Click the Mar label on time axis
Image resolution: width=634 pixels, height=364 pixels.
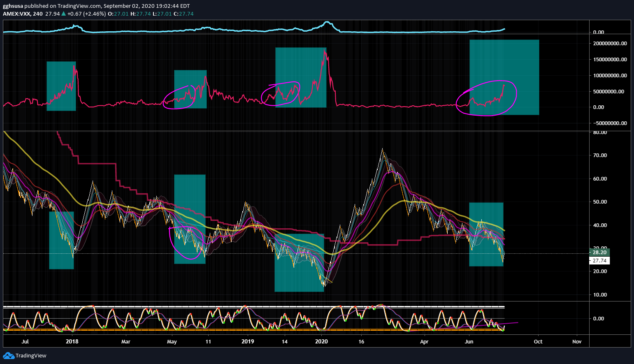click(x=126, y=342)
